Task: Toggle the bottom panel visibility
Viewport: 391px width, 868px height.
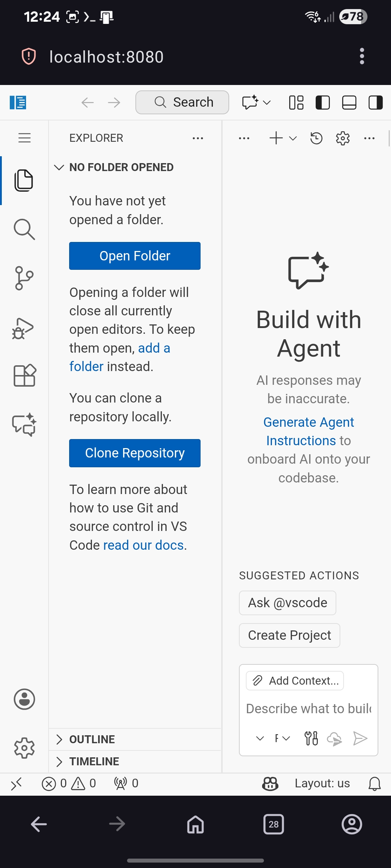Action: (x=349, y=103)
